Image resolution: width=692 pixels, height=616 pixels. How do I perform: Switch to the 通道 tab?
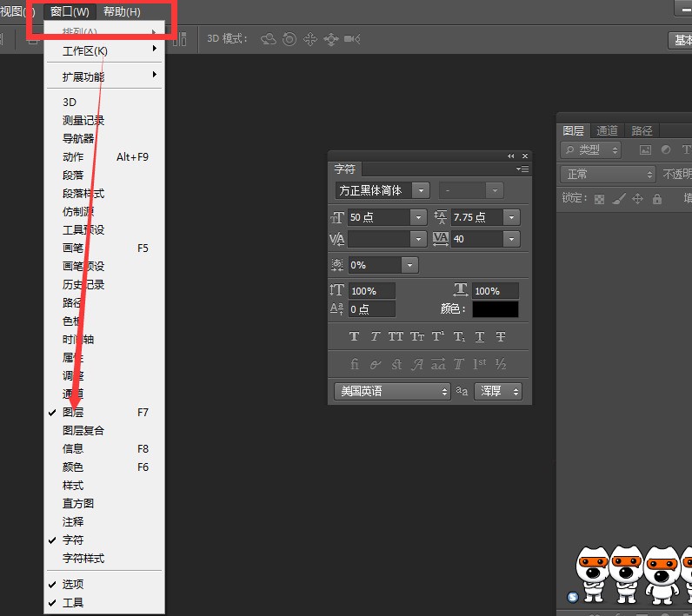point(607,130)
